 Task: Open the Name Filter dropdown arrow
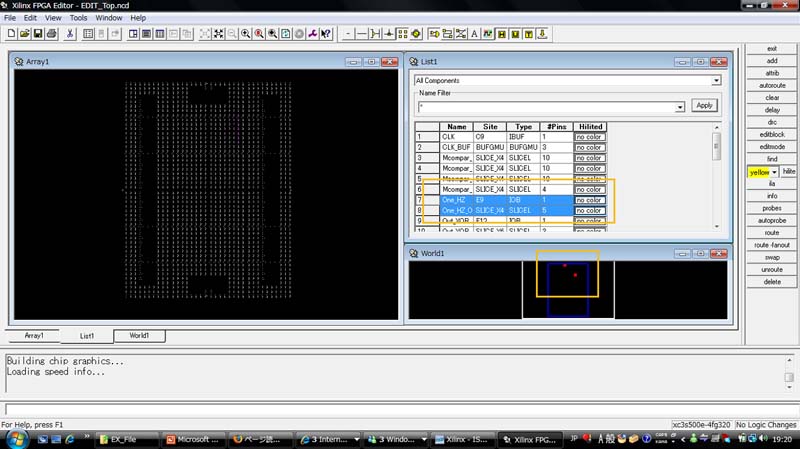pyautogui.click(x=680, y=107)
